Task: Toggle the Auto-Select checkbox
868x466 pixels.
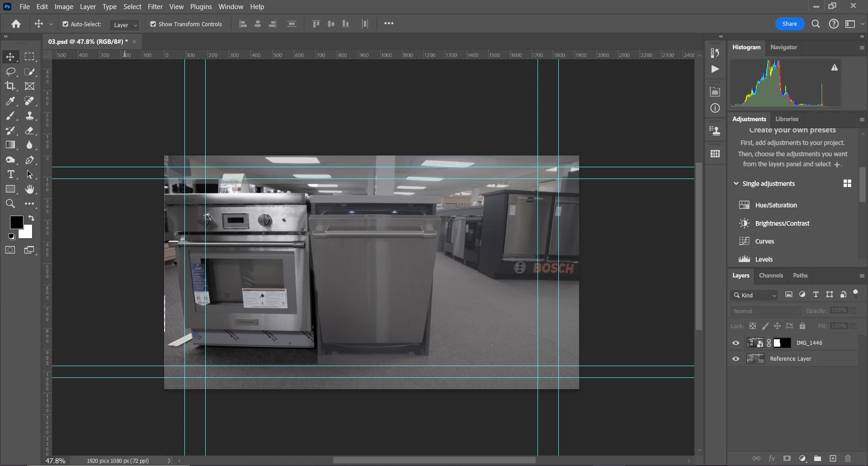Action: pos(66,24)
